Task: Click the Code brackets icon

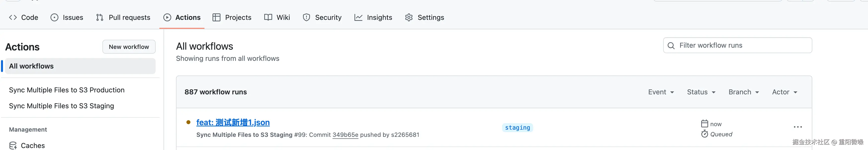Action: click(x=13, y=17)
